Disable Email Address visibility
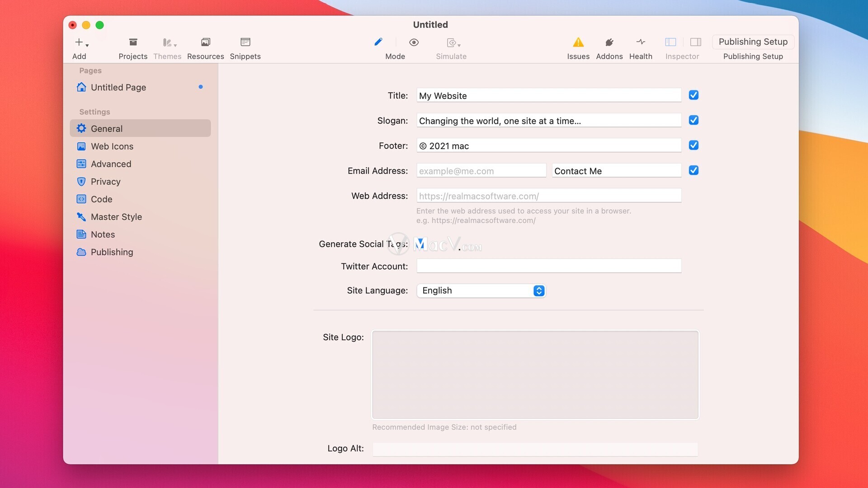The image size is (868, 488). point(693,170)
